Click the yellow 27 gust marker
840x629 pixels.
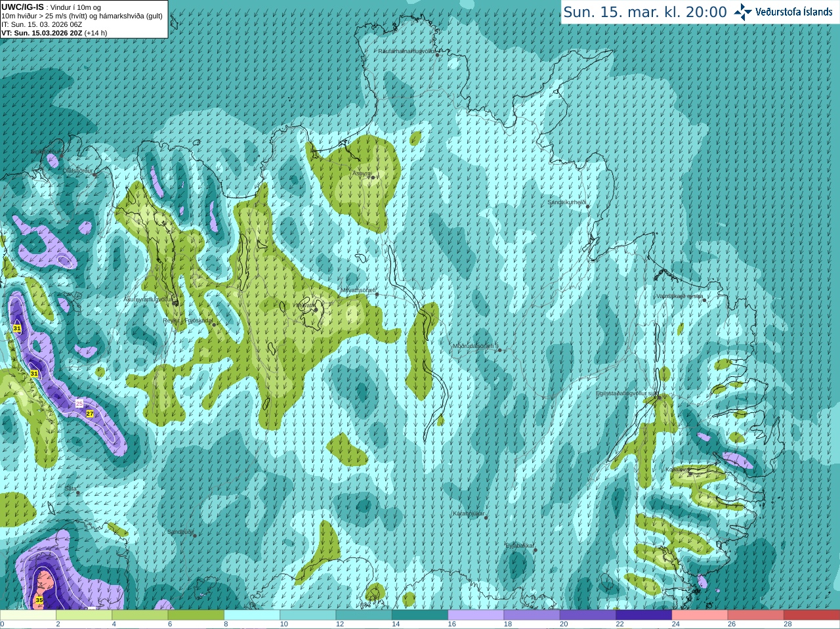pos(90,414)
